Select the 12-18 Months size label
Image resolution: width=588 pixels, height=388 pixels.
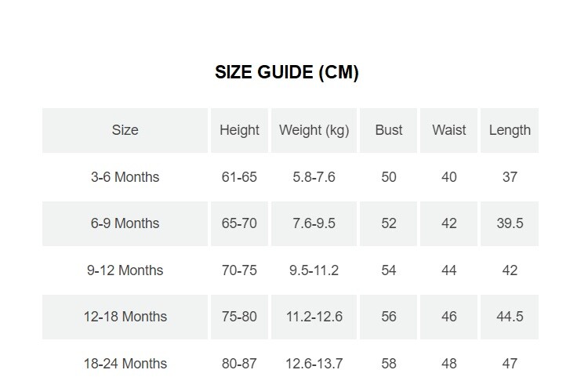click(x=125, y=317)
